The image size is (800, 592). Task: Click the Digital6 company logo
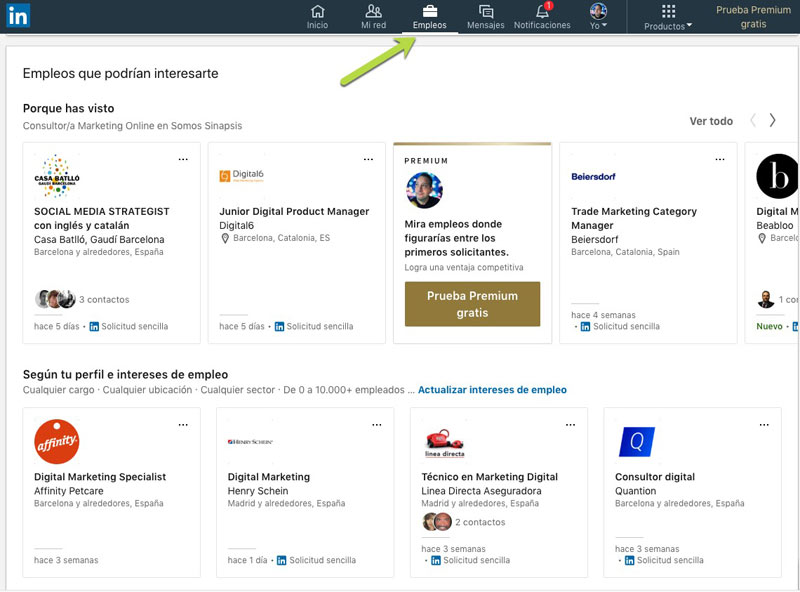point(242,176)
